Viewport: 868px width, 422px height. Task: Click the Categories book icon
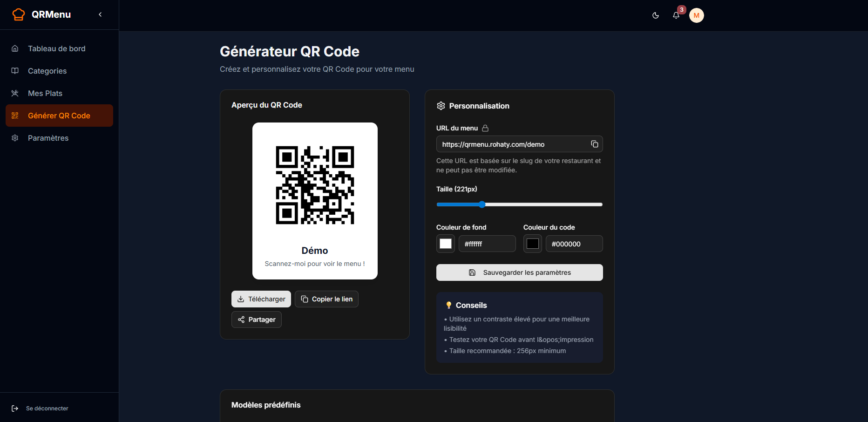point(15,71)
